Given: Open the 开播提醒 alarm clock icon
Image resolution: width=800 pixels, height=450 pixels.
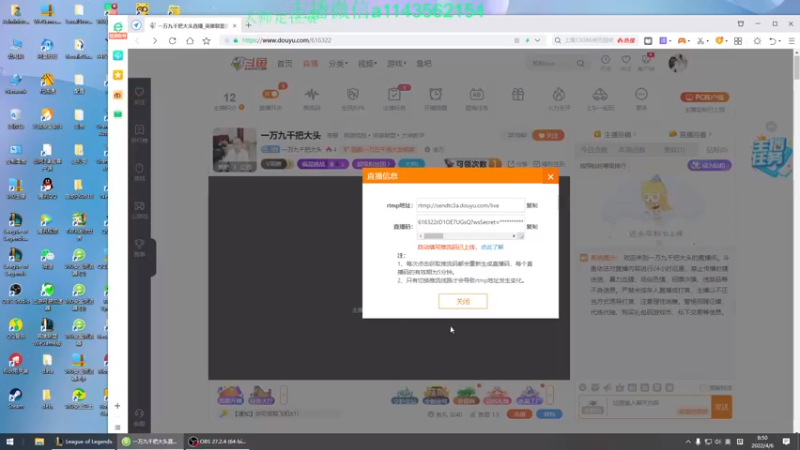Looking at the screenshot, I should click(435, 94).
